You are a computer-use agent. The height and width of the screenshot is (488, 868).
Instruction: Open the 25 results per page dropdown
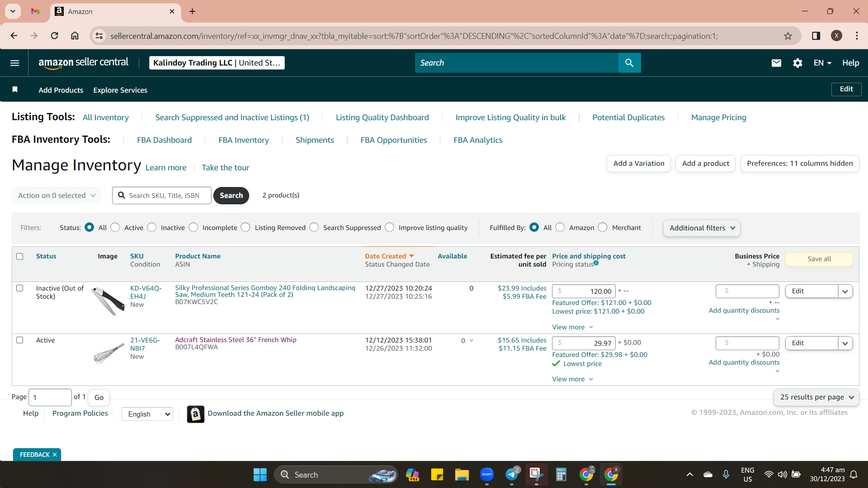[x=816, y=397]
